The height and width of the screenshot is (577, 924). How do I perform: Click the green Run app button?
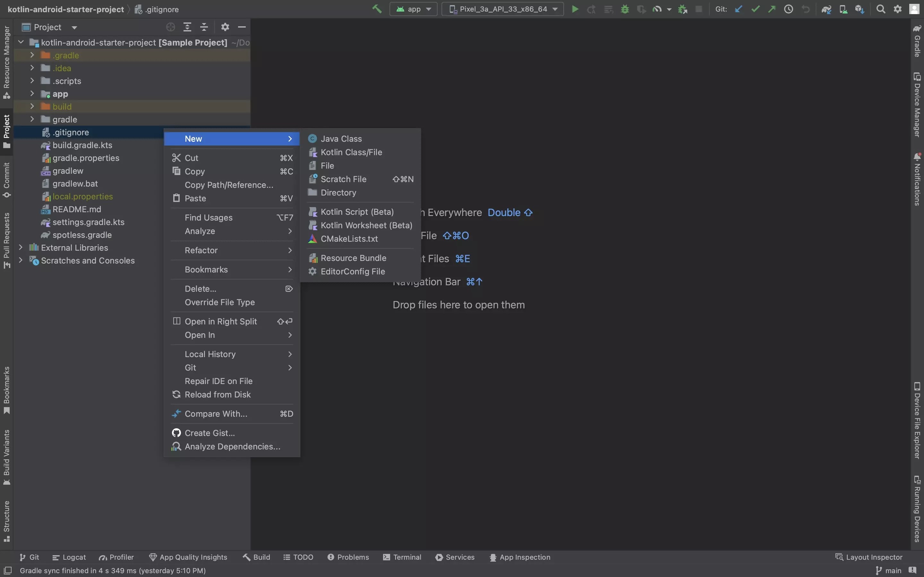click(x=575, y=9)
